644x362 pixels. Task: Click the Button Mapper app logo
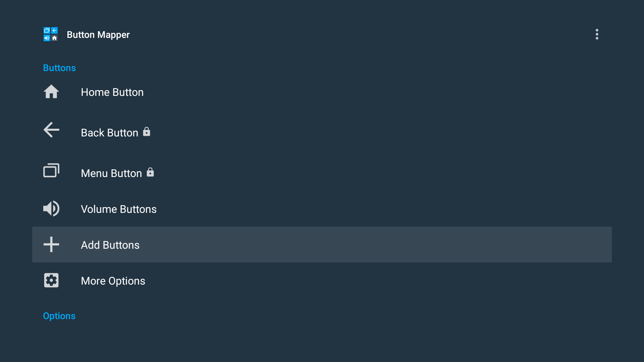tap(51, 34)
